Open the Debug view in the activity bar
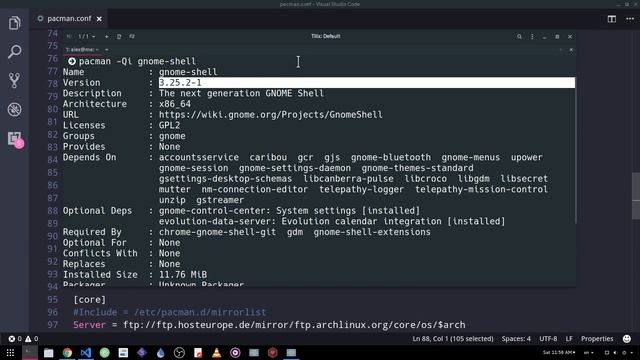Image resolution: width=640 pixels, height=360 pixels. point(14,109)
